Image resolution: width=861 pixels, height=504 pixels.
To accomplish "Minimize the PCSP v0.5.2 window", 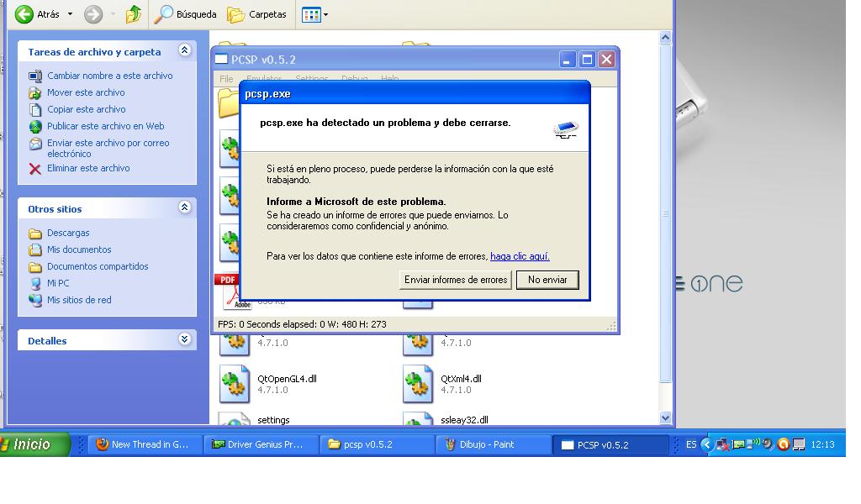I will 568,60.
